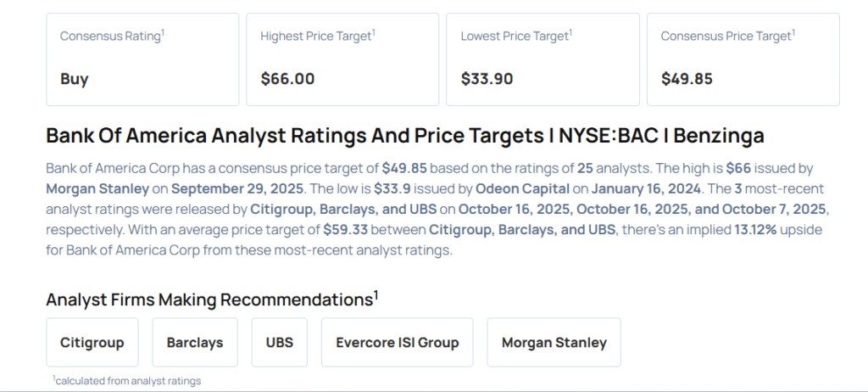
Task: Click the Consensus Rating card label
Action: [112, 36]
